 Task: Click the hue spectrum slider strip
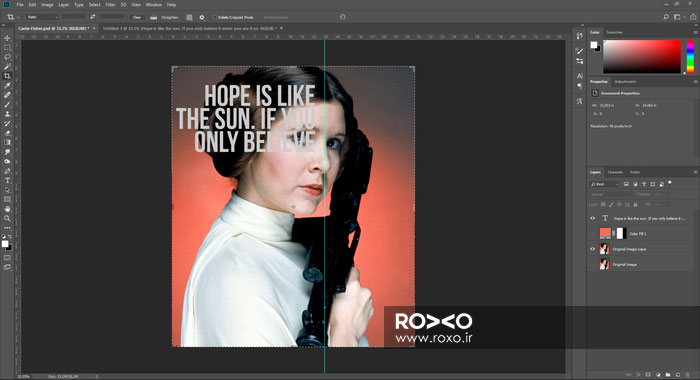[690, 57]
